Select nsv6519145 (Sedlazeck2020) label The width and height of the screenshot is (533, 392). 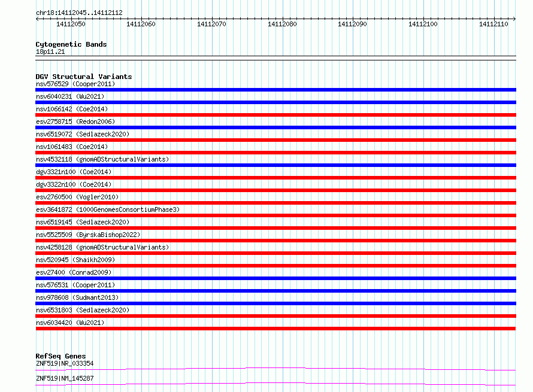click(83, 222)
